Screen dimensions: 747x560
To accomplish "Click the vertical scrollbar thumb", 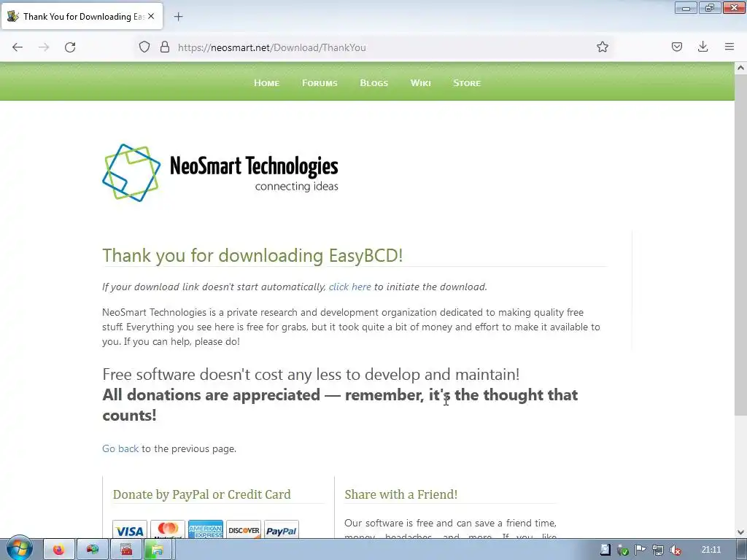I will pyautogui.click(x=740, y=246).
